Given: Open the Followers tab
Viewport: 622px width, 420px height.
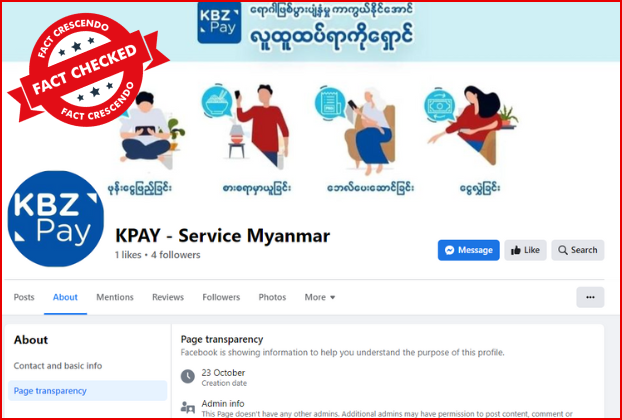Looking at the screenshot, I should point(221,297).
